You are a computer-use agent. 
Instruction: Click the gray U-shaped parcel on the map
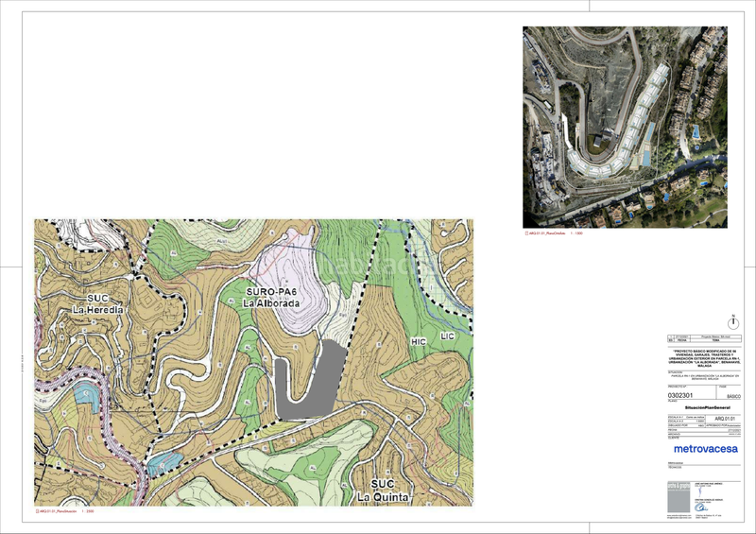point(308,381)
